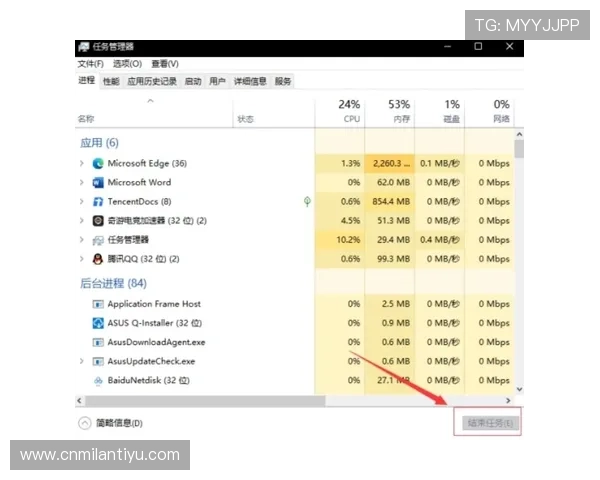600x480 pixels.
Task: Click the horizontal scrollbar thumb
Action: point(205,401)
